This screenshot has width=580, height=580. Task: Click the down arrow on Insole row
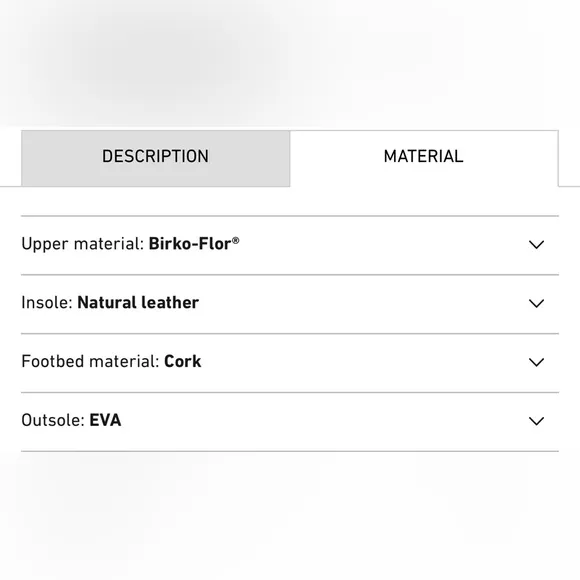[x=536, y=303]
